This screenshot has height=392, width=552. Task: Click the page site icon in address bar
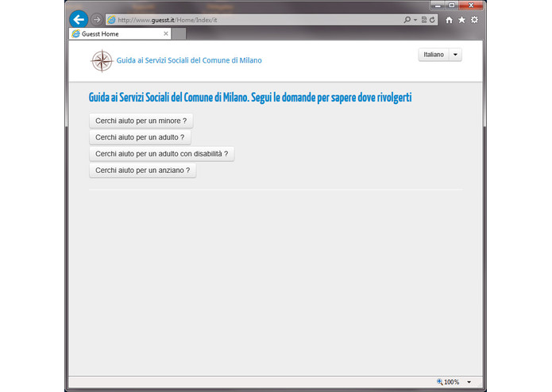click(x=111, y=20)
